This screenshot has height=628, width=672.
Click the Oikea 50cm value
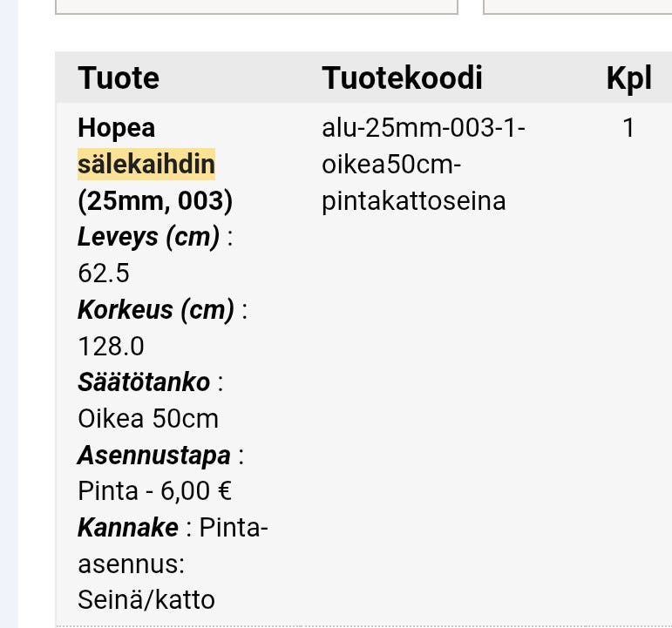(148, 419)
